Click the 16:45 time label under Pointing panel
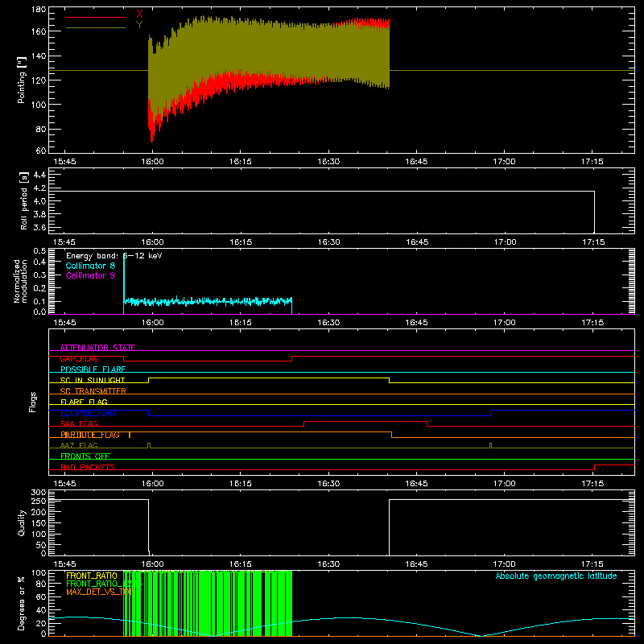This screenshot has width=644, height=644. pyautogui.click(x=416, y=162)
